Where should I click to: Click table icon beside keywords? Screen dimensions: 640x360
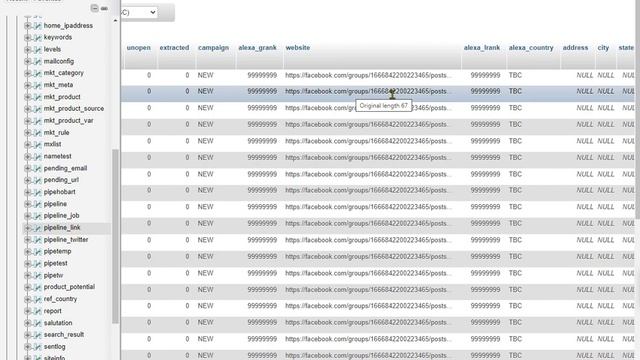coord(38,38)
